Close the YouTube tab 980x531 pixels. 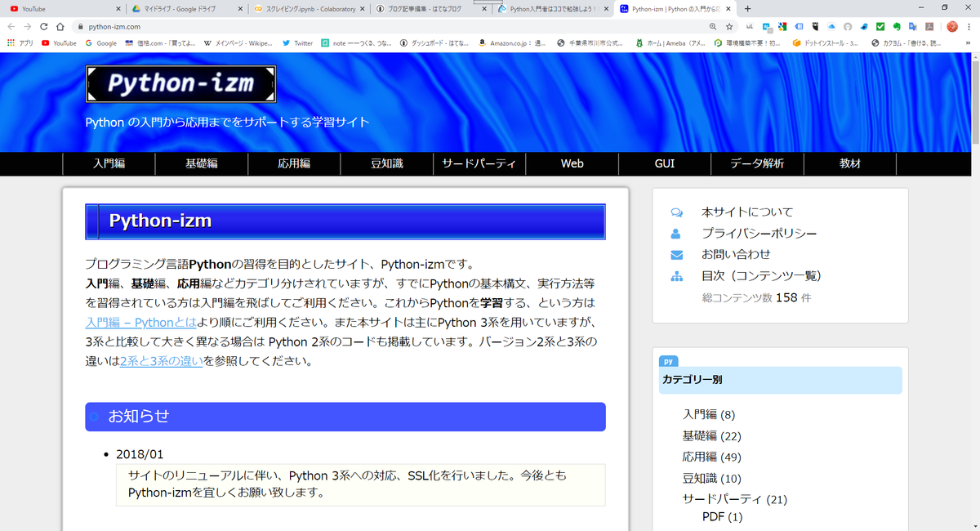(x=117, y=8)
